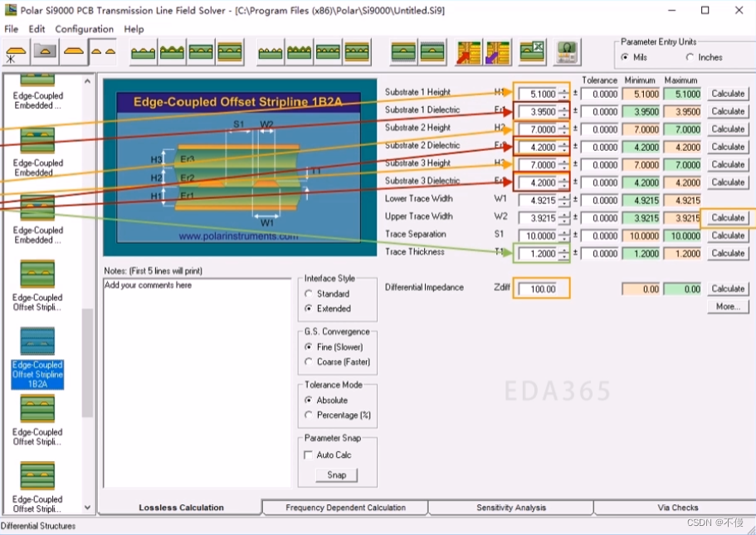
Task: Choose the stripline toolbar icon with grey top border
Action: coord(432,52)
